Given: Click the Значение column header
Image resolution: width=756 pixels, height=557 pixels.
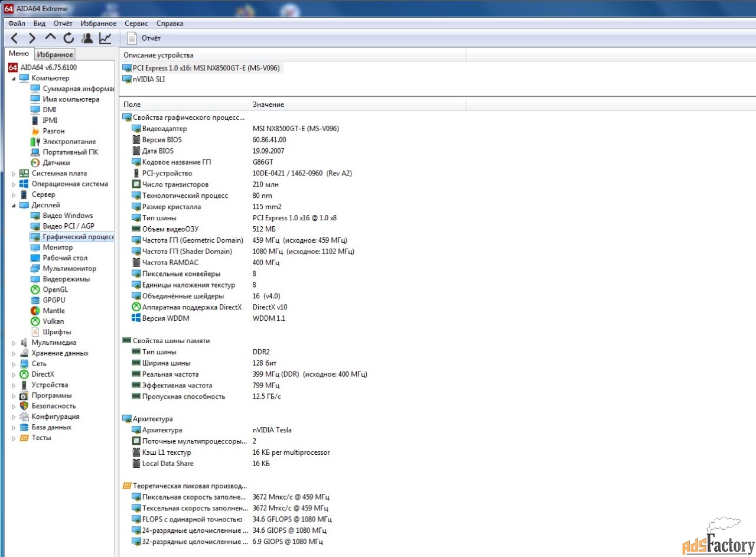Looking at the screenshot, I should click(x=357, y=105).
